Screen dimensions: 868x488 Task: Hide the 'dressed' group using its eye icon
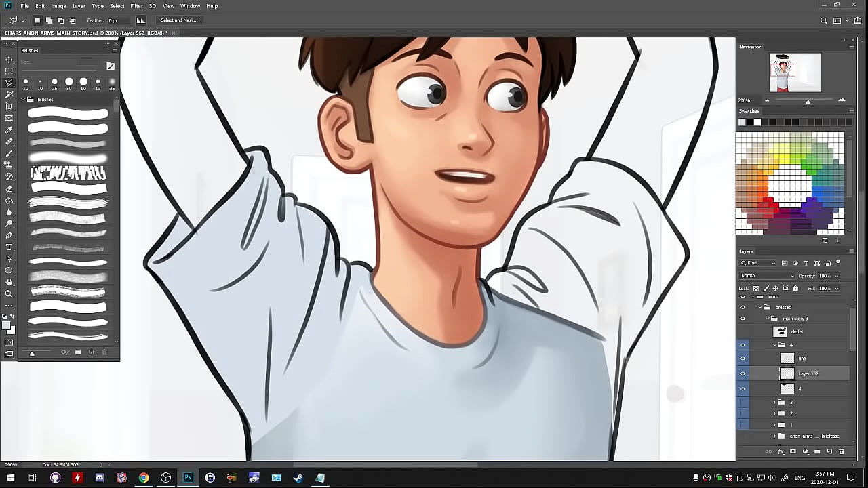[743, 307]
